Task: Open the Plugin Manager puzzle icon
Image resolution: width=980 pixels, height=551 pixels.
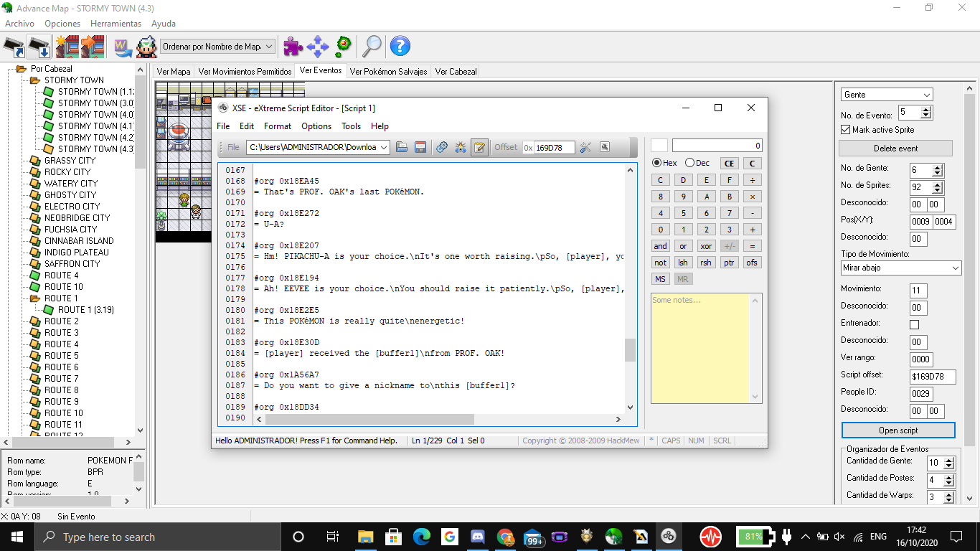Action: 292,46
